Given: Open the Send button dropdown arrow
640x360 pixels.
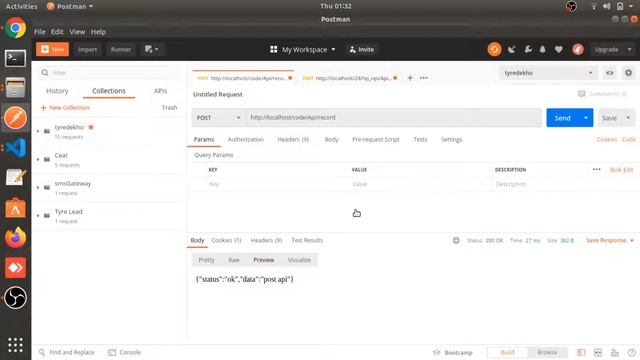Looking at the screenshot, I should [586, 118].
